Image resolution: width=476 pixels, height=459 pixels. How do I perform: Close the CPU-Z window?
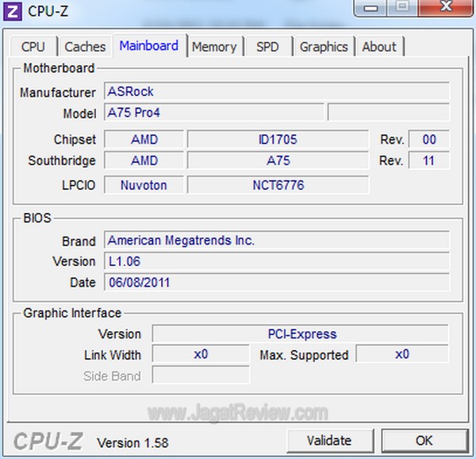point(446,8)
